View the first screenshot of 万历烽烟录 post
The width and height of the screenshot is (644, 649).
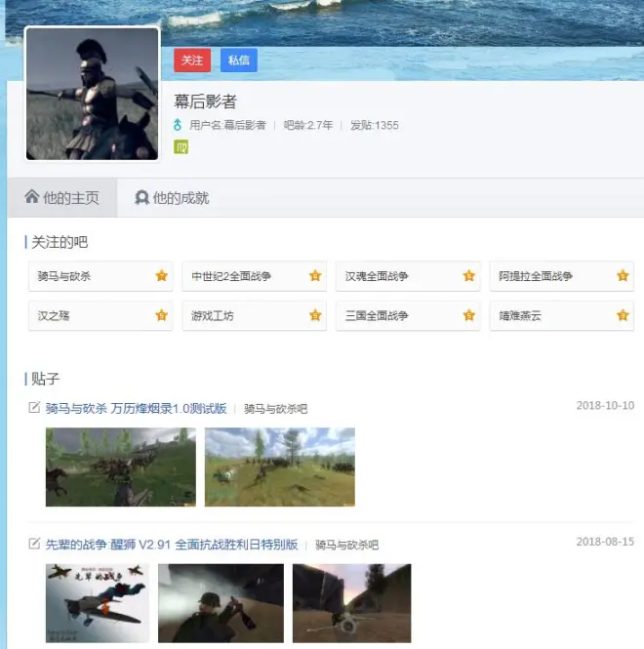120,466
